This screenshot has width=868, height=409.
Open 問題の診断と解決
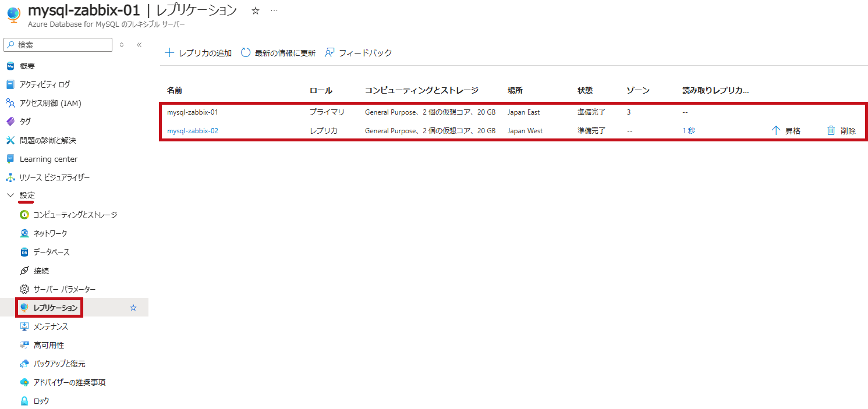(x=48, y=140)
